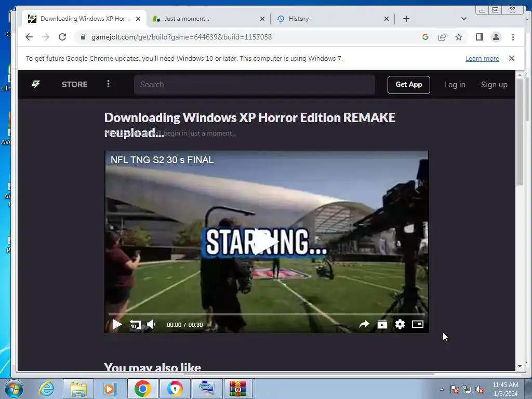Viewport: 532px width, 399px height.
Task: View site security lock info
Action: coord(83,37)
